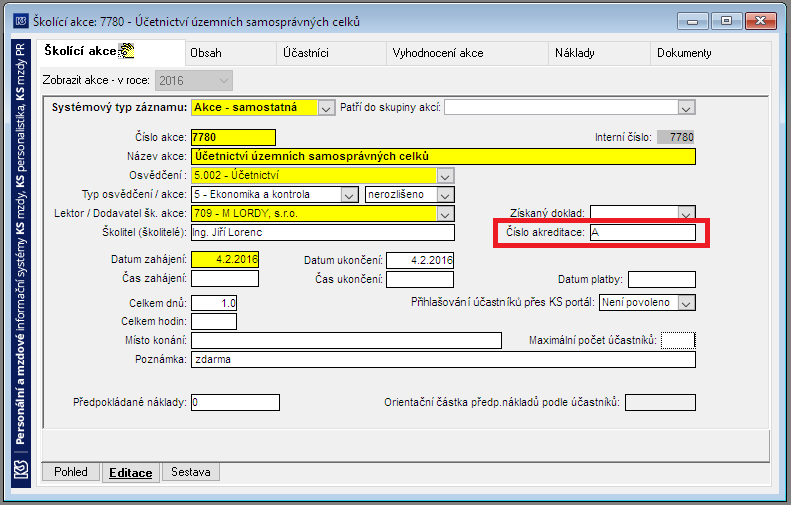The image size is (791, 505).
Task: Click the Místo konání field
Action: click(x=346, y=341)
